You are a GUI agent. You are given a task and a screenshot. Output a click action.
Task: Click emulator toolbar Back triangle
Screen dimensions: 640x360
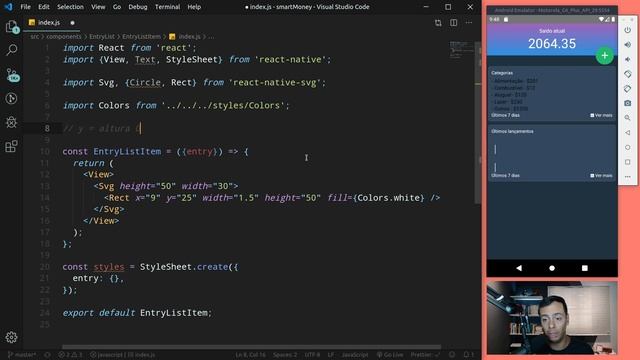coord(627,133)
